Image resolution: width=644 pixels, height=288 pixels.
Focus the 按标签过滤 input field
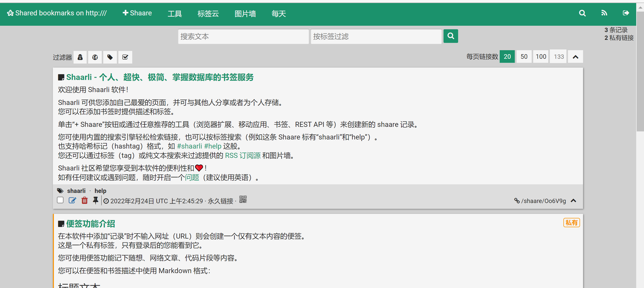[x=376, y=37]
